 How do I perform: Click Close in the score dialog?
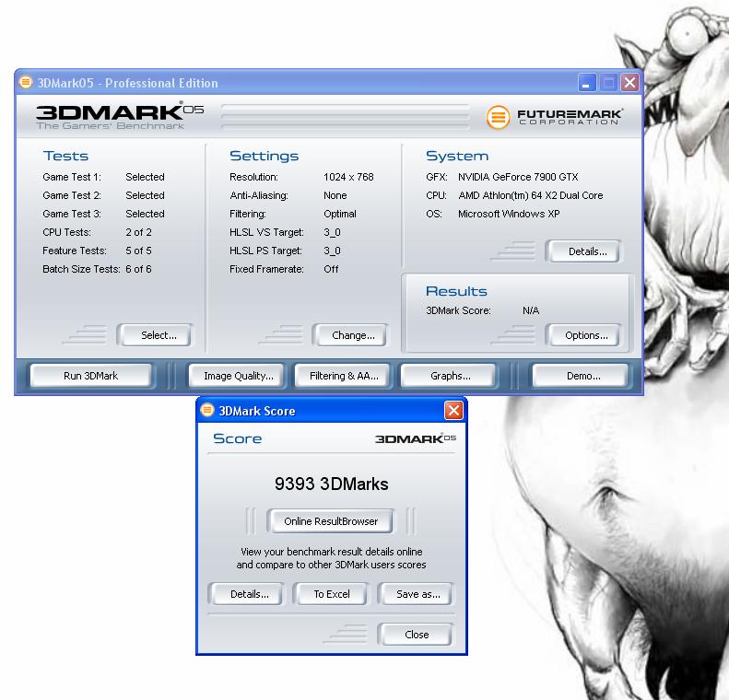[x=417, y=635]
